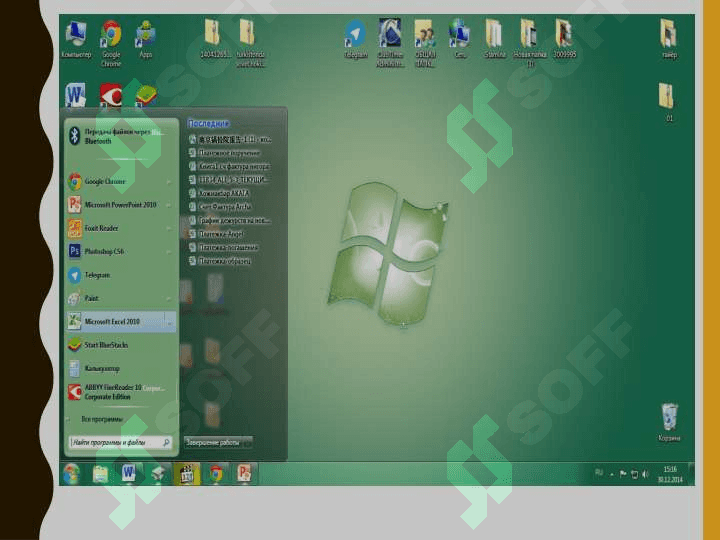This screenshot has height=540, width=720.
Task: Expand Microsoft Excel 2010 jump list arrow
Action: (x=169, y=322)
